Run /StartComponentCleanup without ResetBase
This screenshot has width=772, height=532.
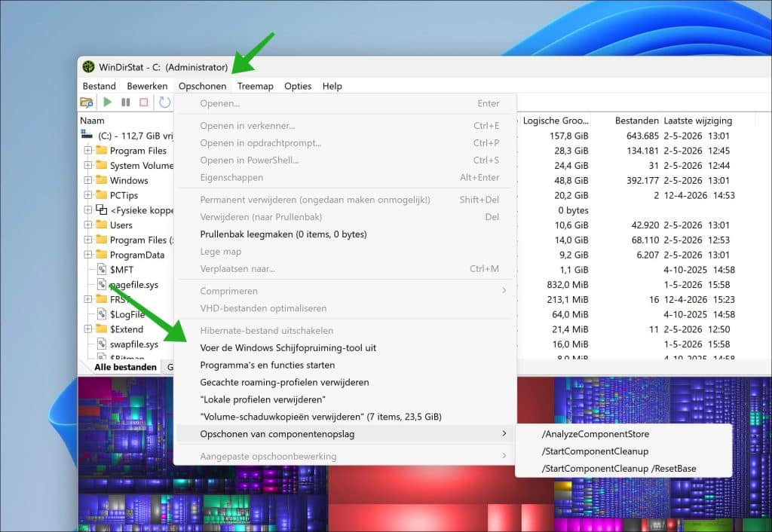point(623,451)
